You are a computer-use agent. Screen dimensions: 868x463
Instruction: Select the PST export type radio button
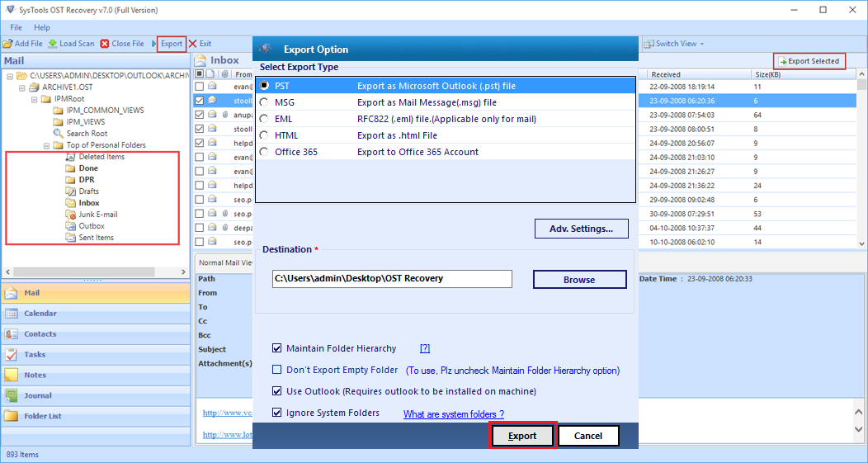pyautogui.click(x=265, y=86)
